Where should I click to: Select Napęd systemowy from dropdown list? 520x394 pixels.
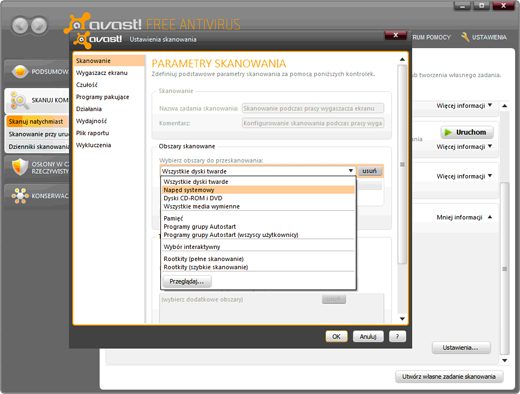click(258, 190)
